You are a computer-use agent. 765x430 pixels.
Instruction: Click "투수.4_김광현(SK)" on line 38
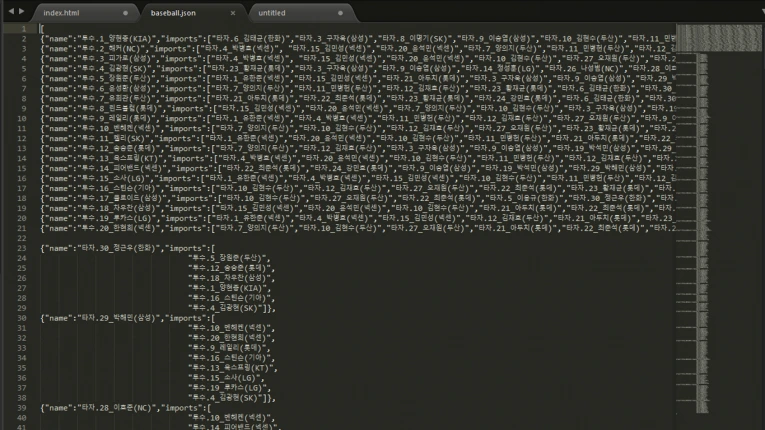[x=227, y=398]
